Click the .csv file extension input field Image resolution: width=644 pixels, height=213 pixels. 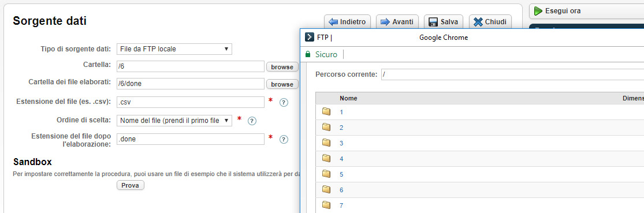tap(191, 102)
